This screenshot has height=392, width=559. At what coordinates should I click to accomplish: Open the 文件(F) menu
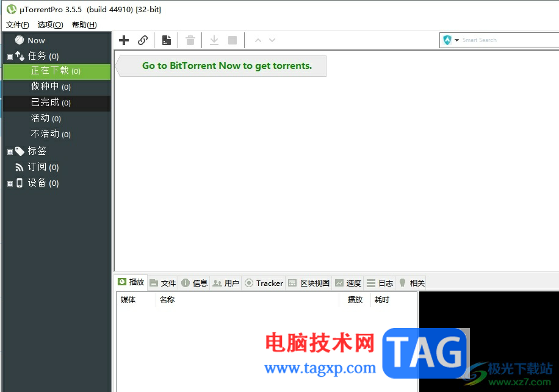coord(18,24)
